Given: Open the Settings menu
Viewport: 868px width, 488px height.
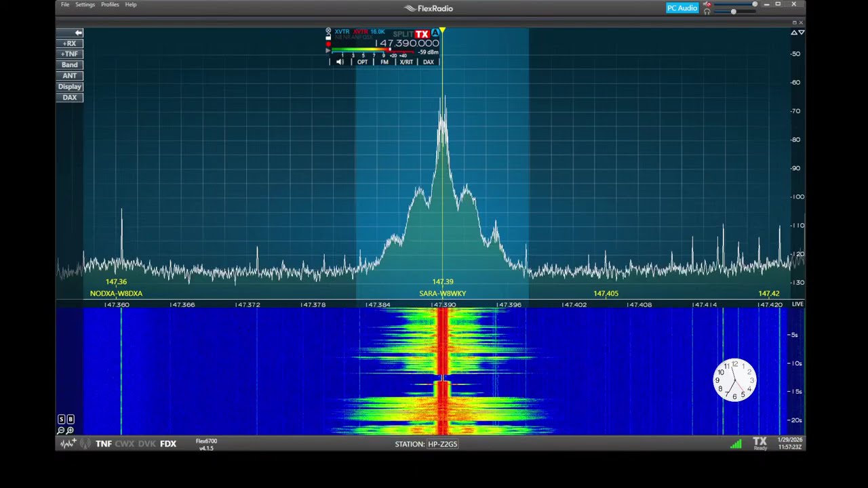Looking at the screenshot, I should coord(85,5).
